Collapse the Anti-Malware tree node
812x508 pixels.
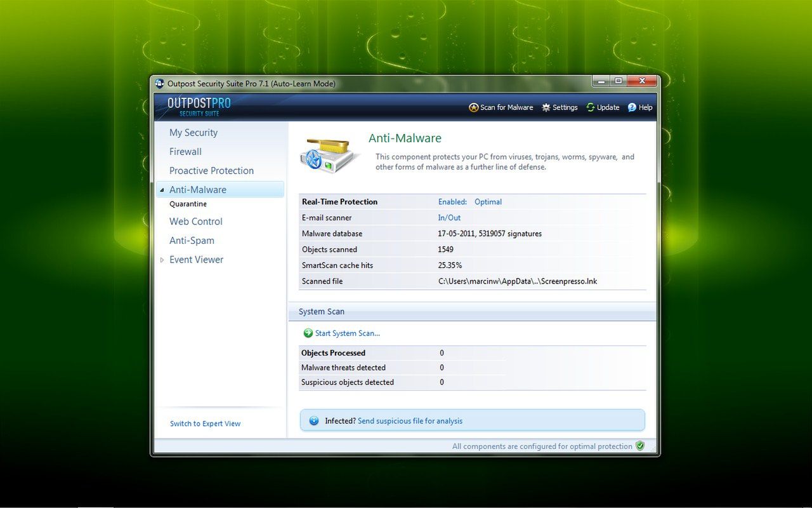[x=162, y=190]
